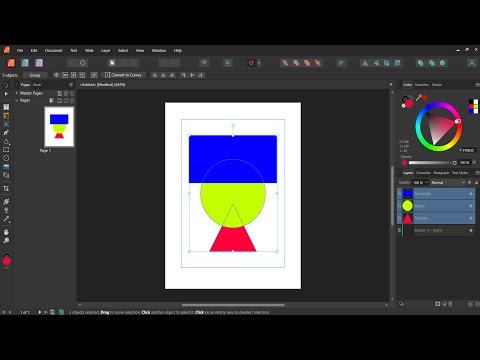Viewport: 480px width, 360px height.
Task: Click the Convert to Curves button
Action: (123, 75)
